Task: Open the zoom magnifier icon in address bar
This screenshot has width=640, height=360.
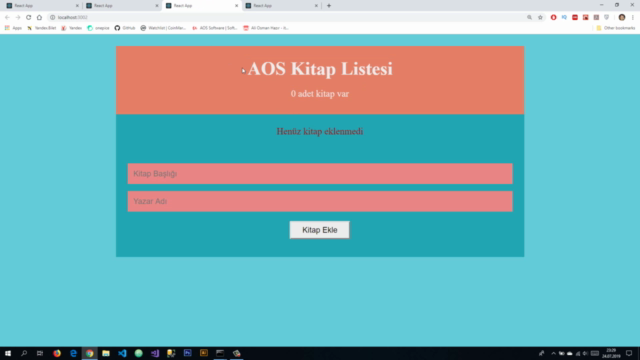Action: pyautogui.click(x=529, y=17)
